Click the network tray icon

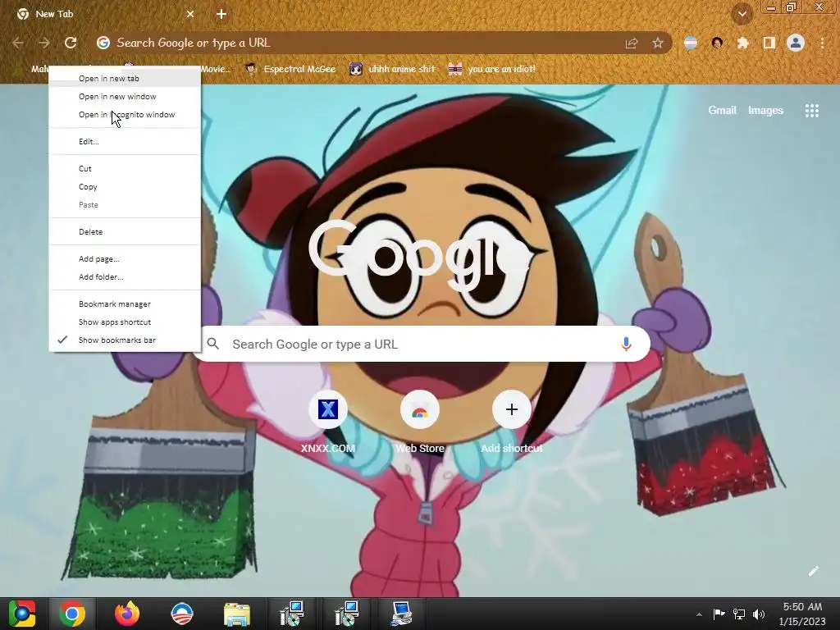coord(739,614)
